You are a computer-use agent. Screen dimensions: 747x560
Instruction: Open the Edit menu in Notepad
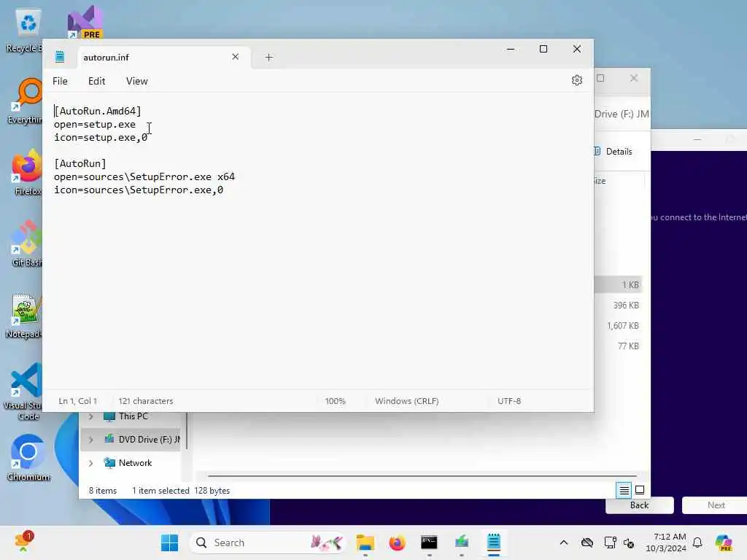[x=97, y=82]
